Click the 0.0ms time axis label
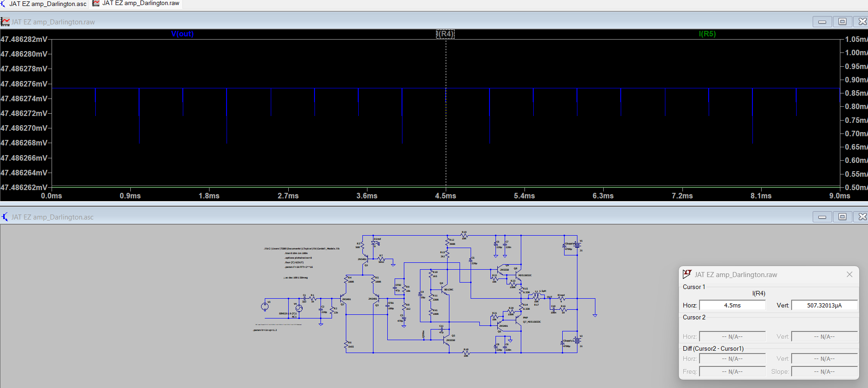 point(52,196)
